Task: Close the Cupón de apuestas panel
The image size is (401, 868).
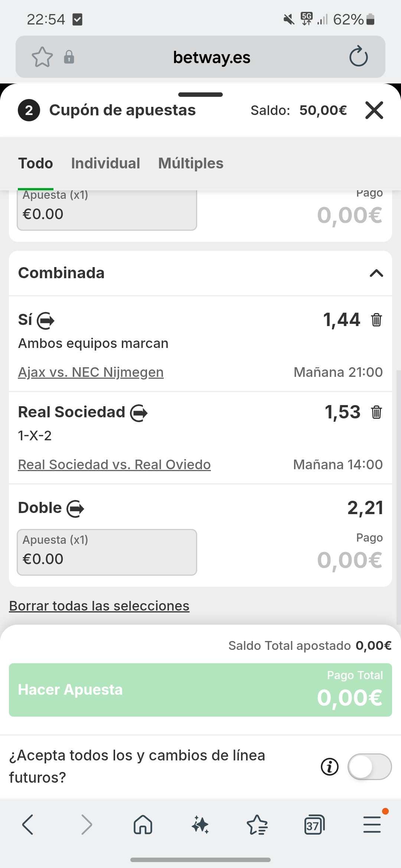Action: (x=374, y=110)
